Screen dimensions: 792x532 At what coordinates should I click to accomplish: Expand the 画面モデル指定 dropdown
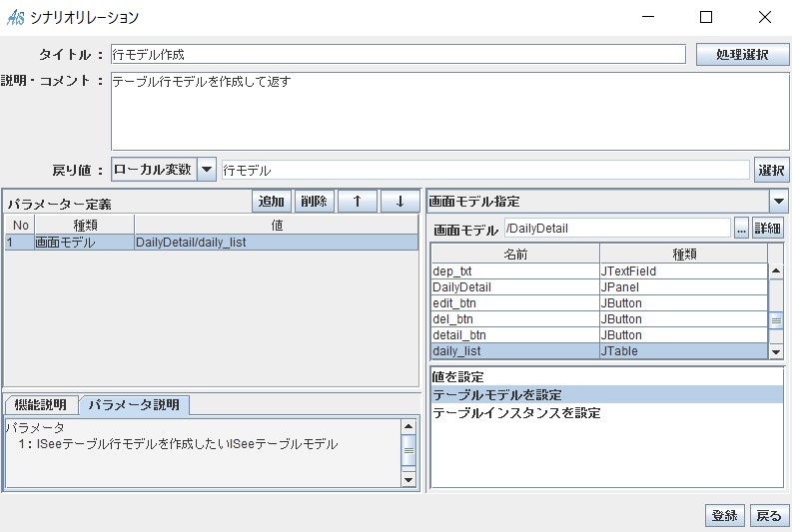point(778,201)
